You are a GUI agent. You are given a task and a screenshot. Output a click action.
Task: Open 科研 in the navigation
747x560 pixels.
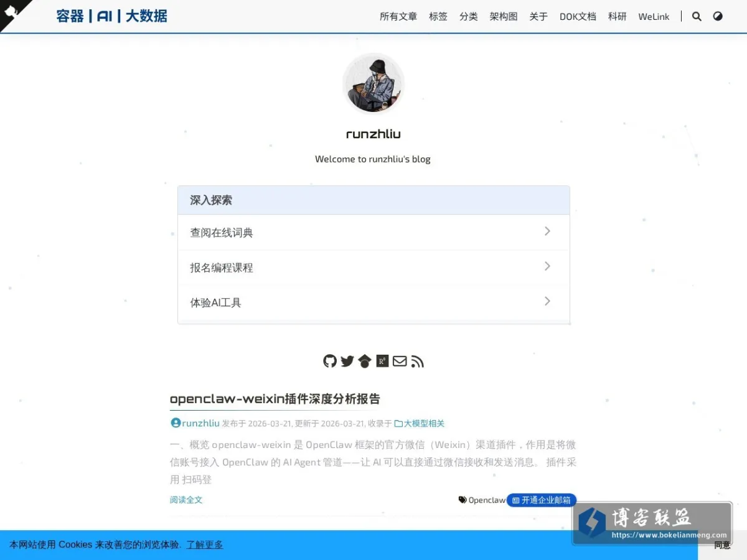click(618, 16)
